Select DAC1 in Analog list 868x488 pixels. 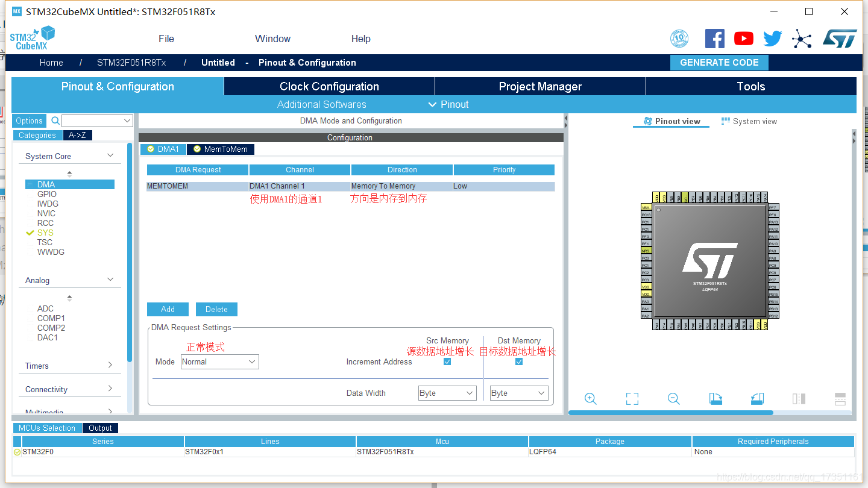48,337
